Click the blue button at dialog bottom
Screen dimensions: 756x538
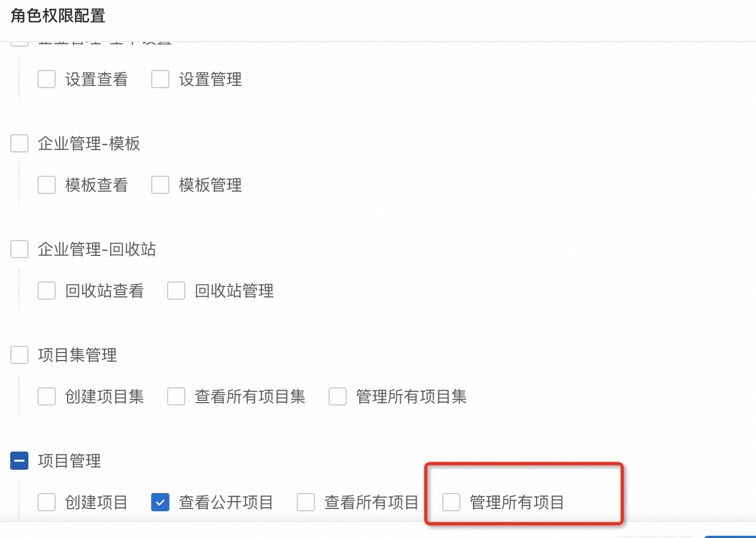pos(730,536)
